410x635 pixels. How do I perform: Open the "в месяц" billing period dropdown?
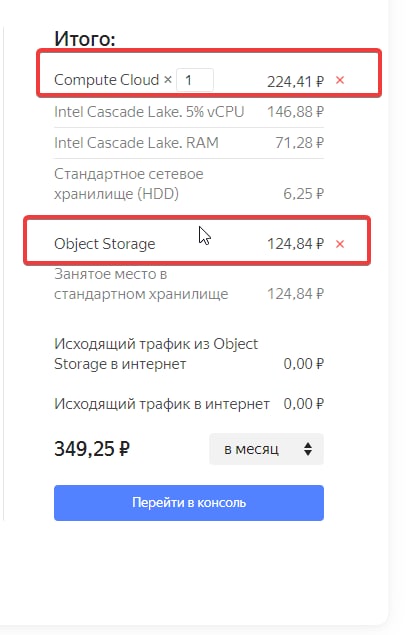(x=266, y=449)
